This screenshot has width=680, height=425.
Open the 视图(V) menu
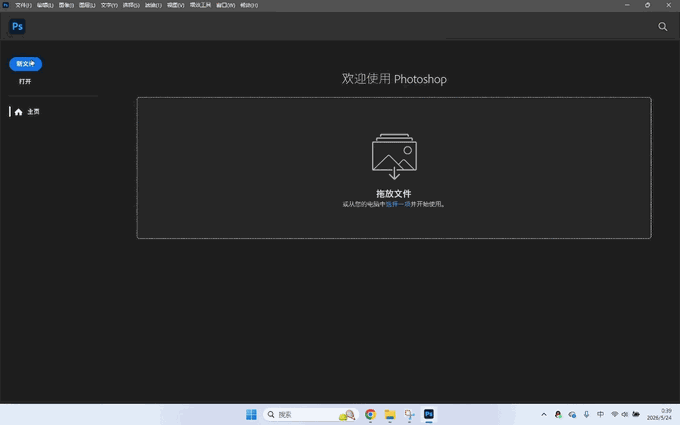(176, 5)
